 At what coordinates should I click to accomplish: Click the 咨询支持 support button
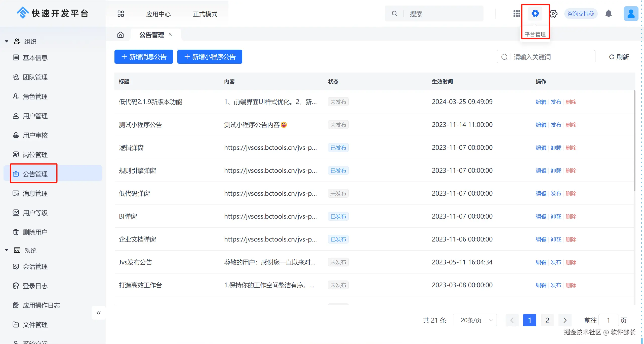click(x=581, y=14)
